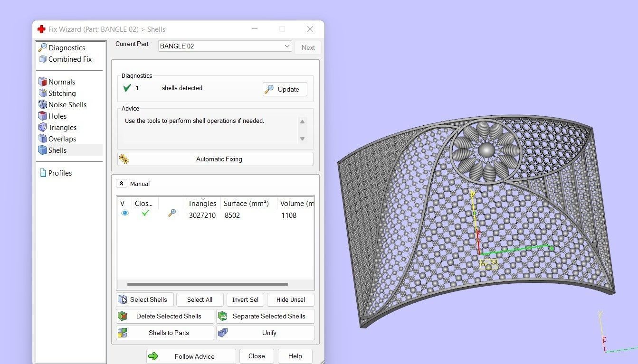Click the Shells to Parts button

pos(165,333)
